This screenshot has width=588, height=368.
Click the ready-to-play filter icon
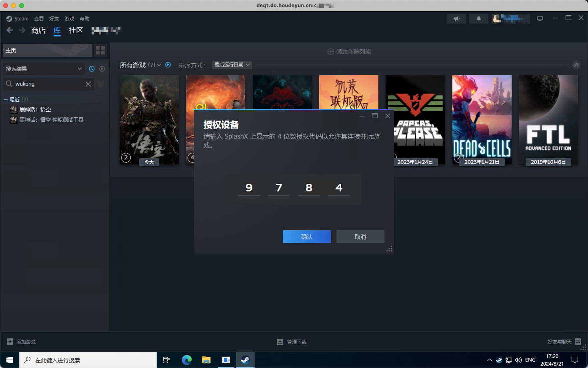coord(102,69)
